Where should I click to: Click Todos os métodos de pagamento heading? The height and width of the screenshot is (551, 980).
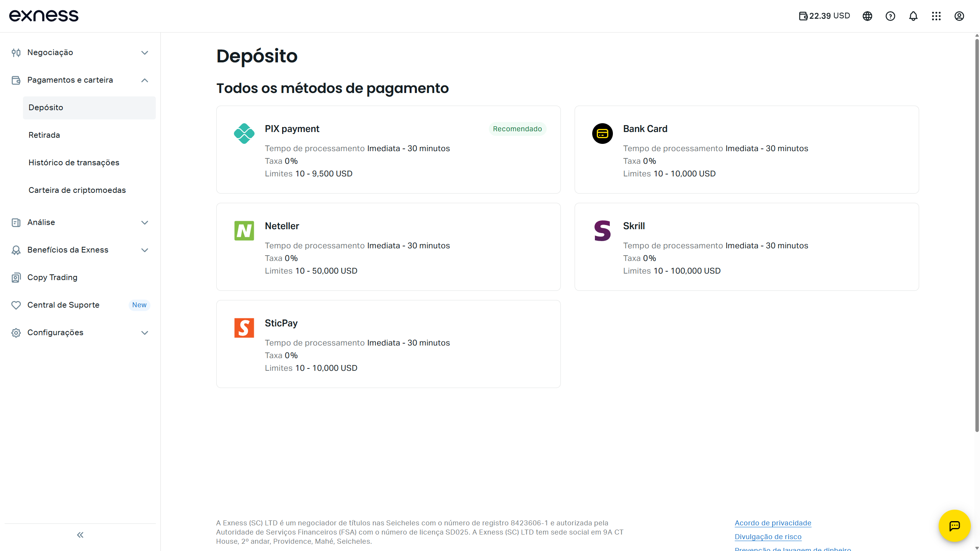333,88
